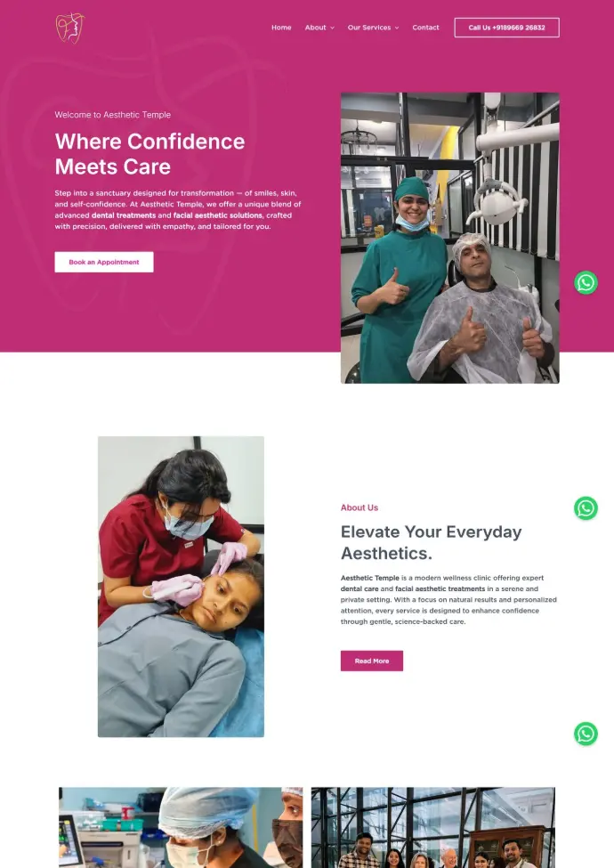Click the 'Where Confidence Meets Care' heading

click(x=149, y=154)
